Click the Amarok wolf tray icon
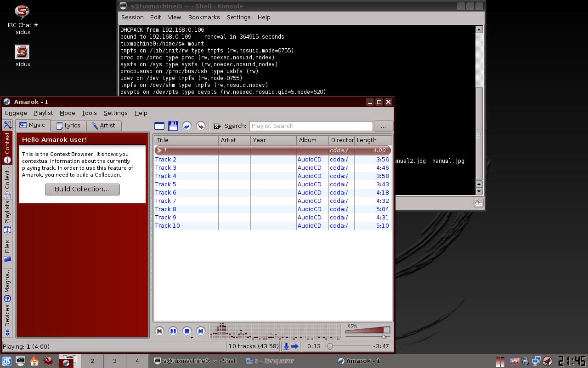This screenshot has height=368, width=588. [x=548, y=362]
